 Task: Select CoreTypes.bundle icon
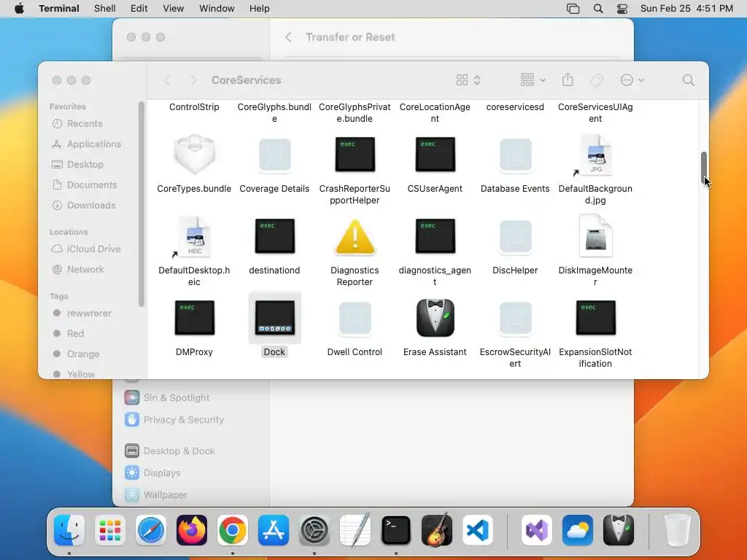pyautogui.click(x=194, y=155)
